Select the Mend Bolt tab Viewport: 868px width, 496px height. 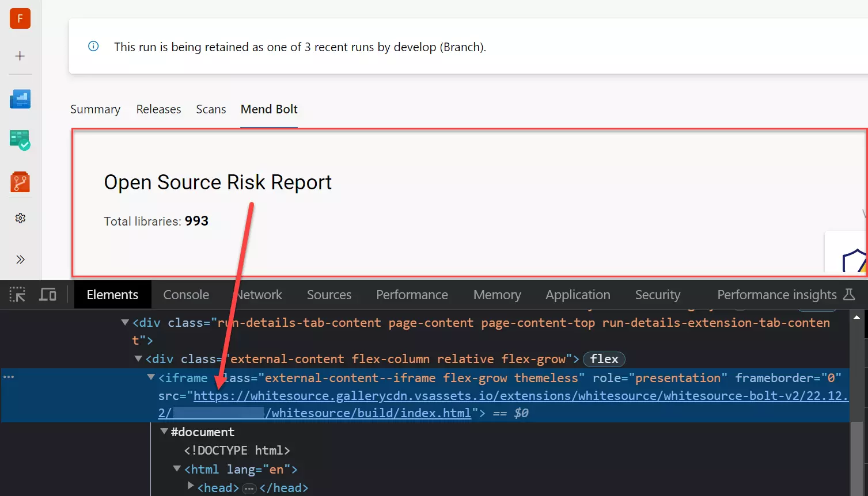(269, 109)
